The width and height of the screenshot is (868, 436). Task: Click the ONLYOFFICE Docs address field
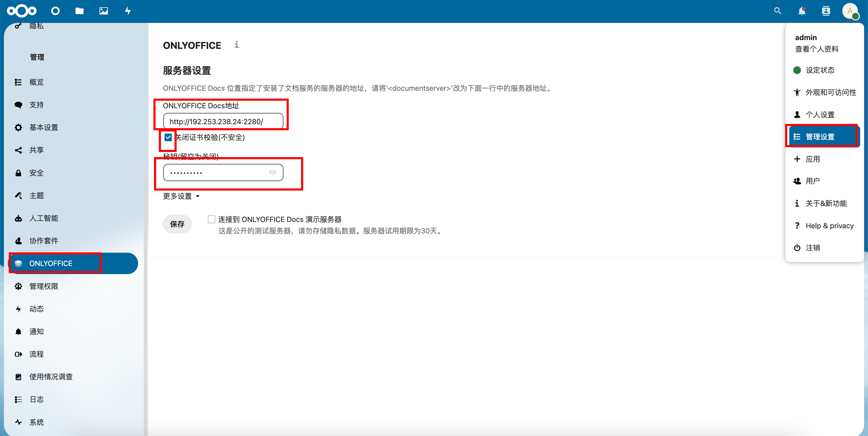(x=223, y=122)
